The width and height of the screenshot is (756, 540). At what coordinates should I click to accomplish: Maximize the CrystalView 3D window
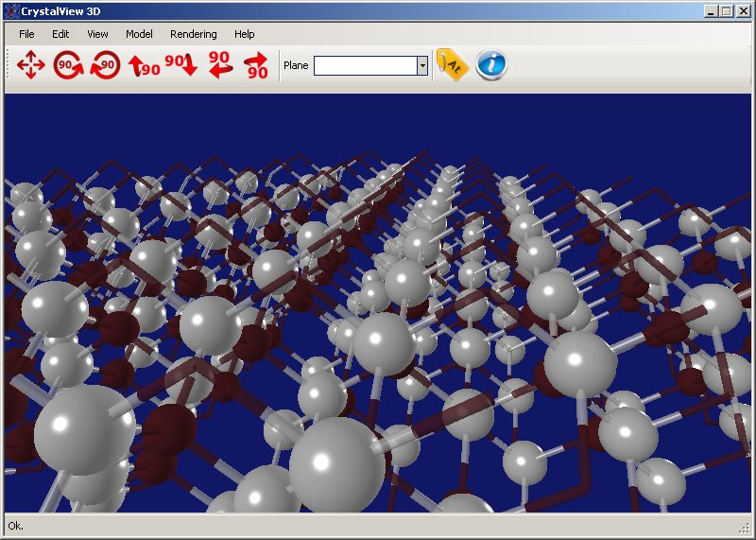726,11
